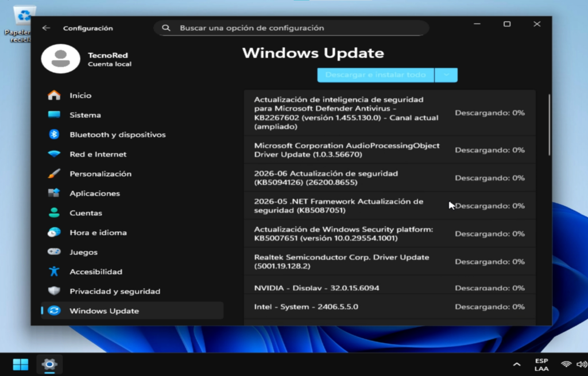The height and width of the screenshot is (376, 588).
Task: Click the Windows Update page heading
Action: pyautogui.click(x=313, y=53)
